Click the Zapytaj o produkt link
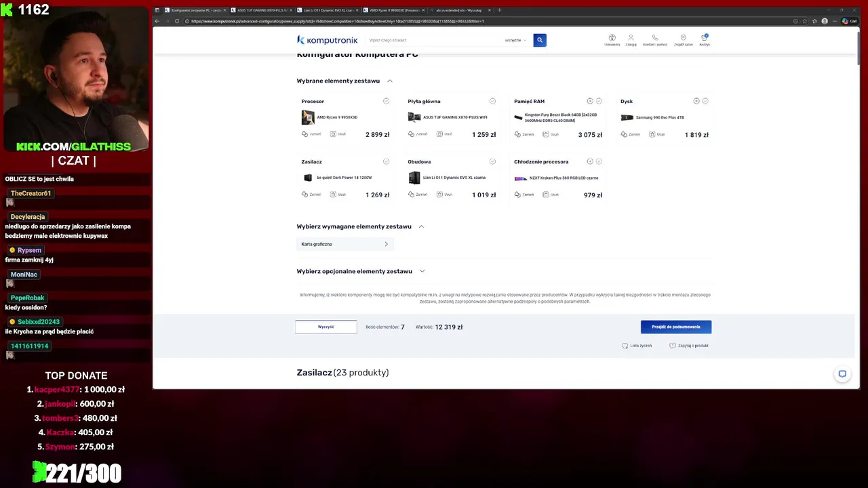 pyautogui.click(x=689, y=346)
